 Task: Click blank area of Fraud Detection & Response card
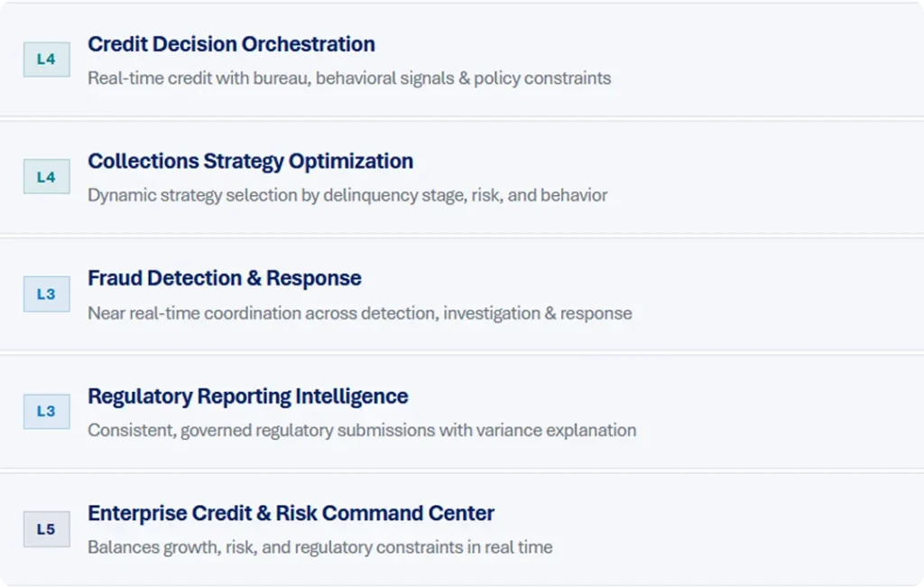(767, 294)
